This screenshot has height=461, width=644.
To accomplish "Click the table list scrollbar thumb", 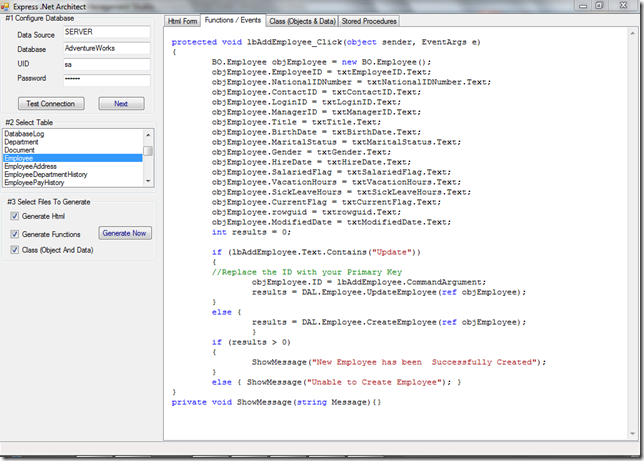I will [x=149, y=151].
